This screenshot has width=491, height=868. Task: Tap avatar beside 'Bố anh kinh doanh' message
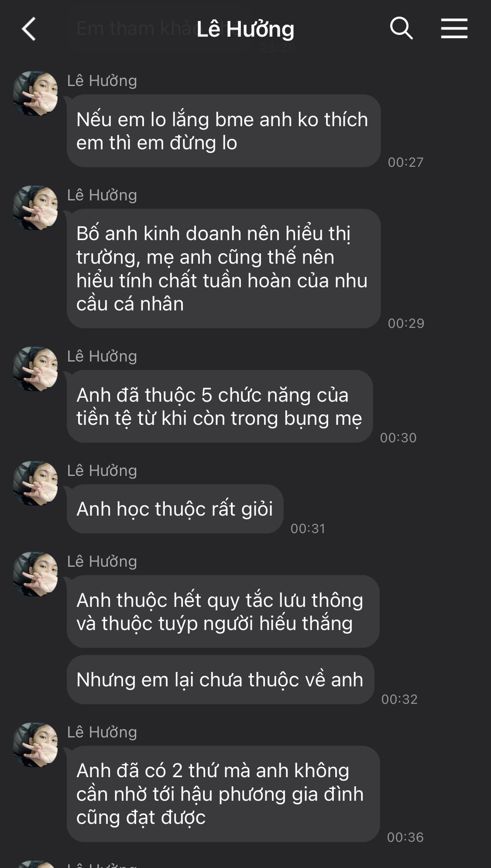click(35, 208)
